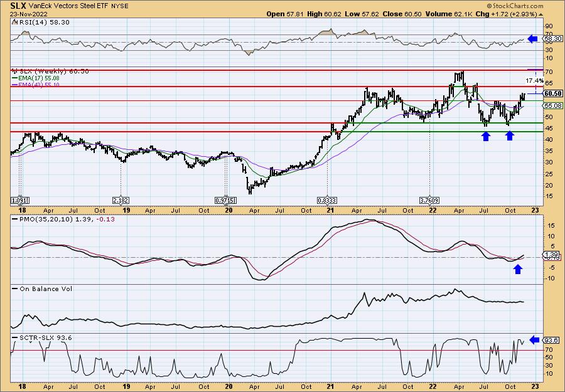Click the 93.6 SCTR value tag

(552, 340)
